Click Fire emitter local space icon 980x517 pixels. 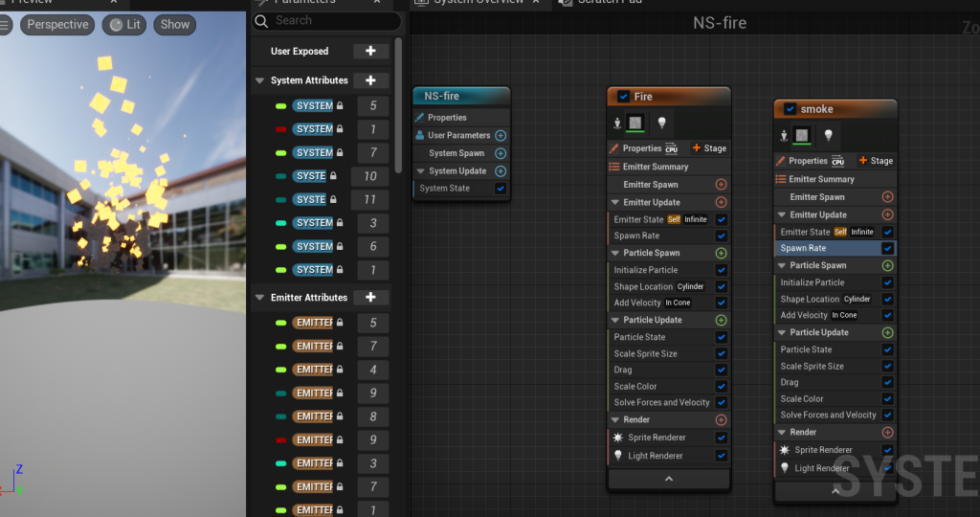617,124
